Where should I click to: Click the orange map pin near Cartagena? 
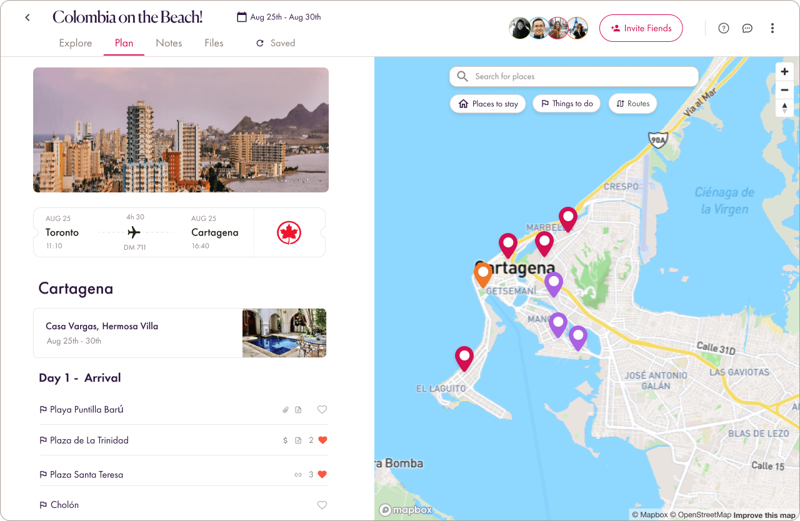483,273
